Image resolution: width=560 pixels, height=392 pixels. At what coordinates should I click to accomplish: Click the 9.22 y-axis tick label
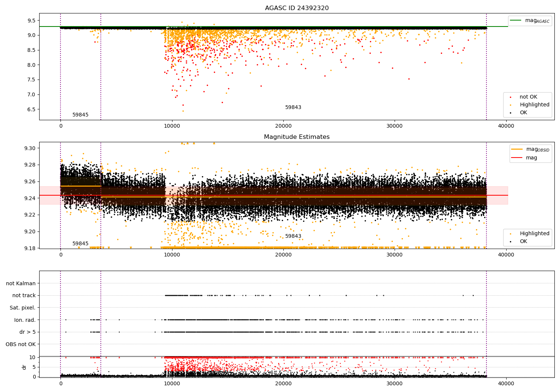tap(30, 215)
